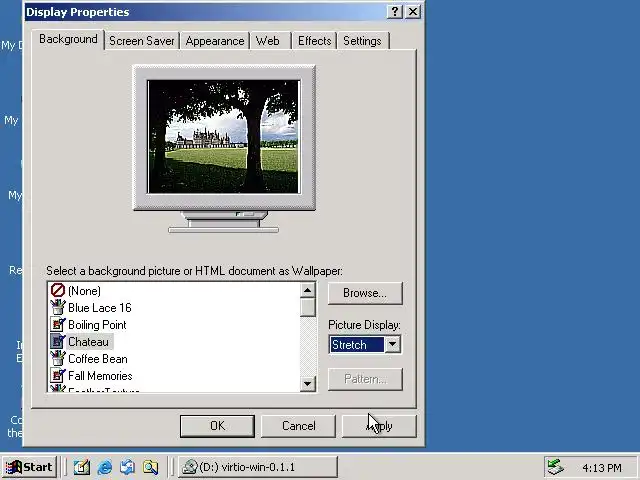Viewport: 640px width, 480px height.
Task: Click the Pattern button
Action: (365, 379)
